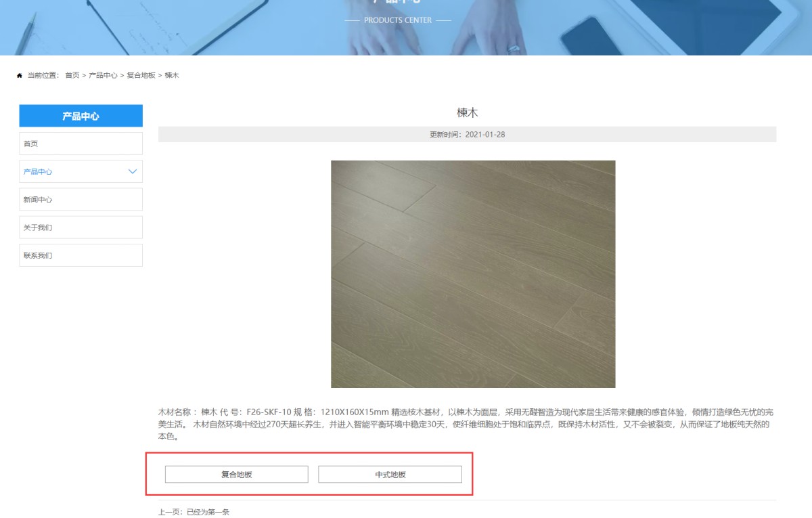This screenshot has height=518, width=812.
Task: Open 首页 from the sidebar menu
Action: click(81, 144)
